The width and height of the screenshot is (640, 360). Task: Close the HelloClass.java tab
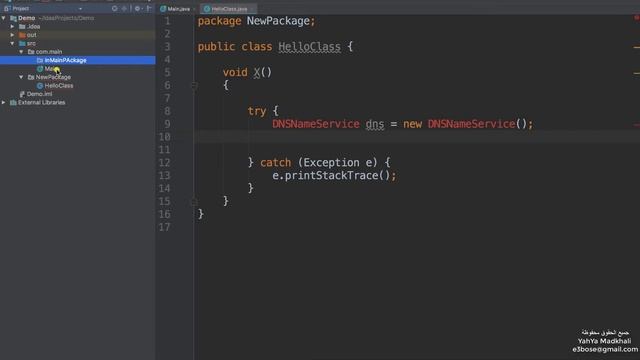(x=252, y=9)
